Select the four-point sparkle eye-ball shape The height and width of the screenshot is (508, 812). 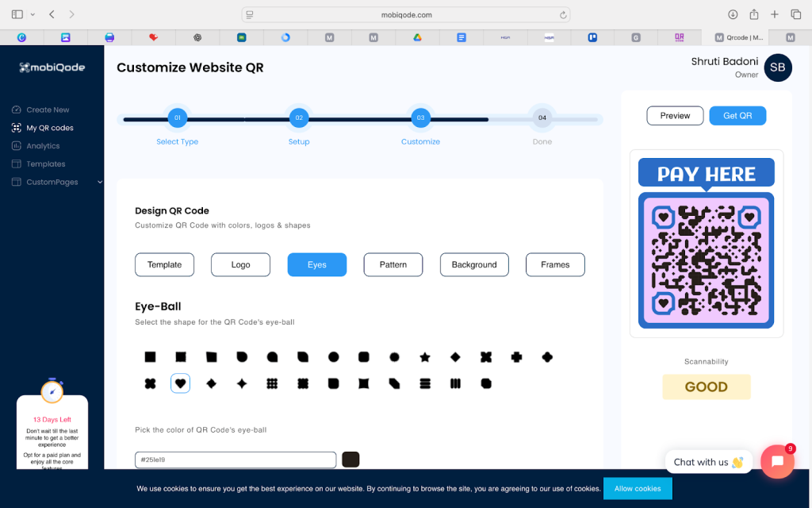click(x=242, y=383)
